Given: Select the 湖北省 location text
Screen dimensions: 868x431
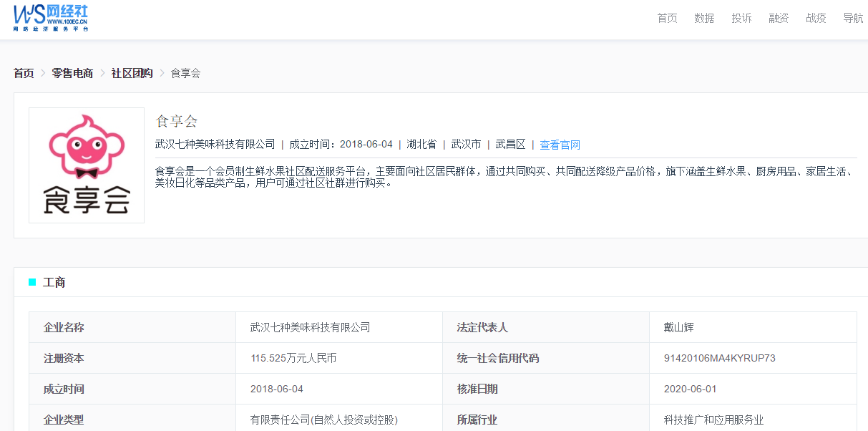Looking at the screenshot, I should 421,144.
